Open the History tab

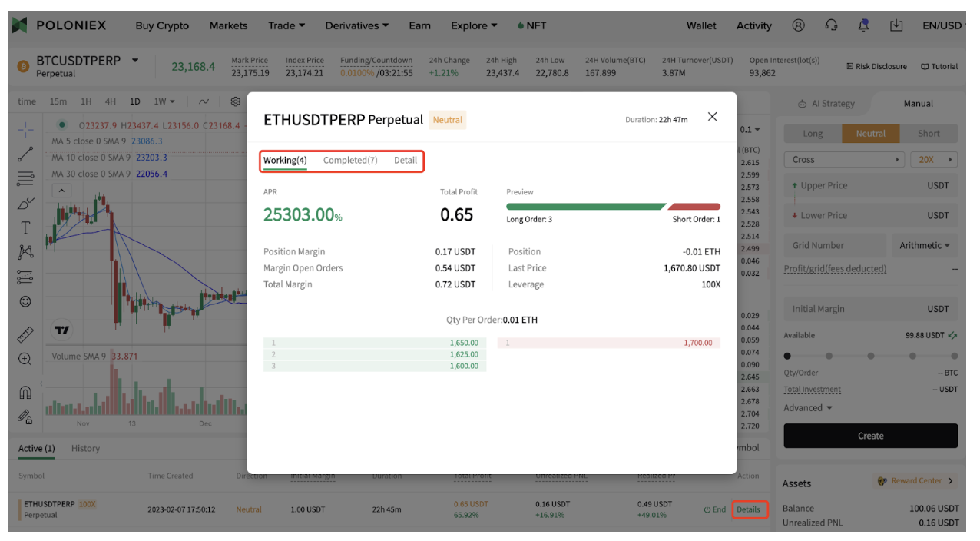[x=85, y=449]
